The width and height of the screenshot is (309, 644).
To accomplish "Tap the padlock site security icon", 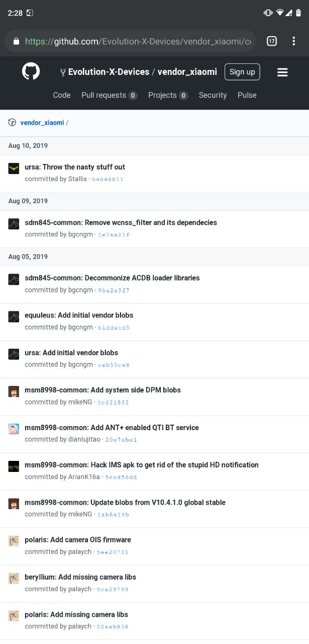I will point(16,42).
